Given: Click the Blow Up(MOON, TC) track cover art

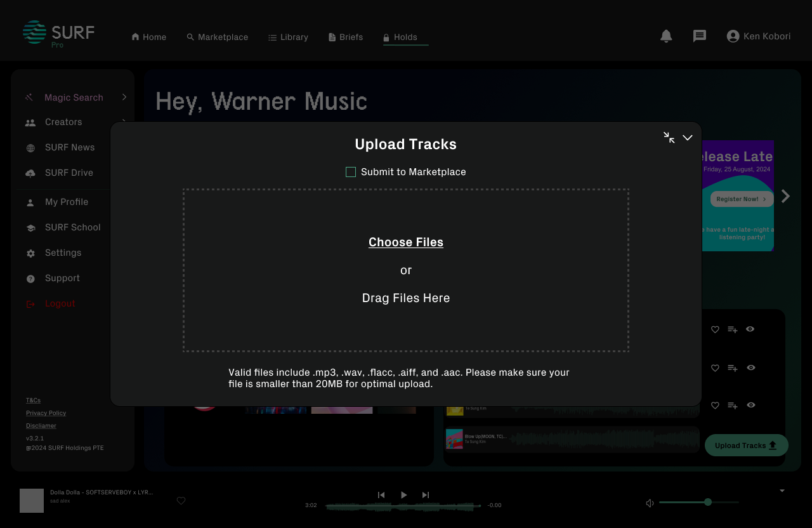Looking at the screenshot, I should 454,439.
